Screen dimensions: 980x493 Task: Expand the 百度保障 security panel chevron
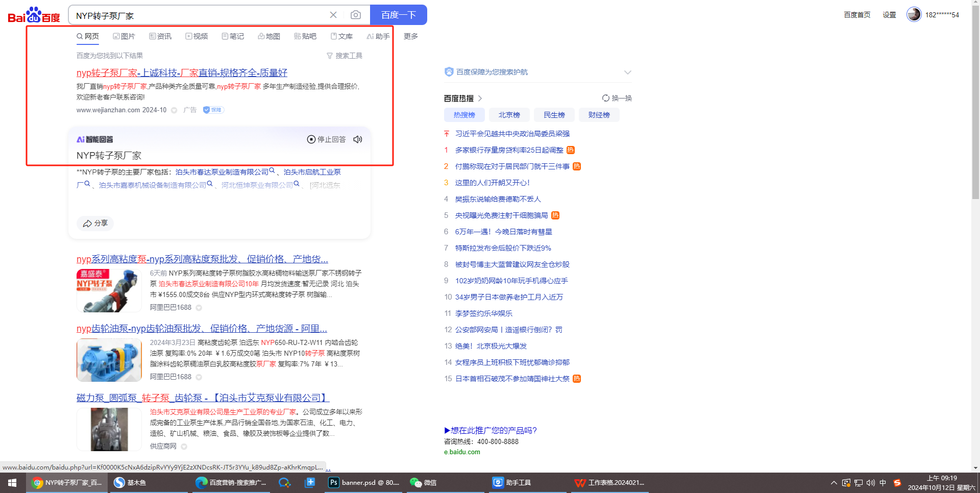tap(627, 72)
